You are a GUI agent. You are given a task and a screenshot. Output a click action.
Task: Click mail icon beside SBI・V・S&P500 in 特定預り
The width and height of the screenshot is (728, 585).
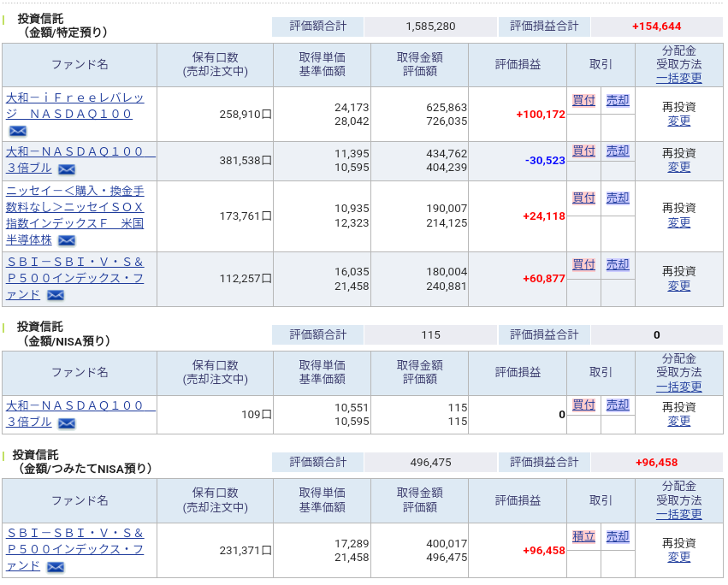[56, 295]
